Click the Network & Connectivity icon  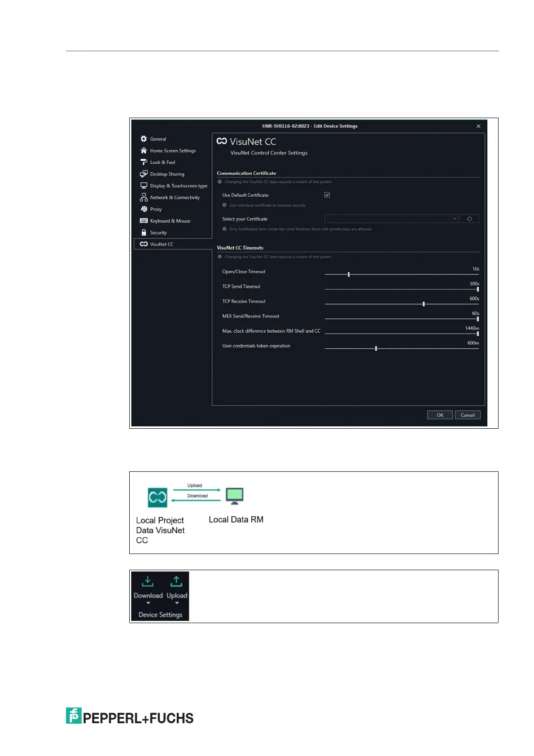coord(144,197)
